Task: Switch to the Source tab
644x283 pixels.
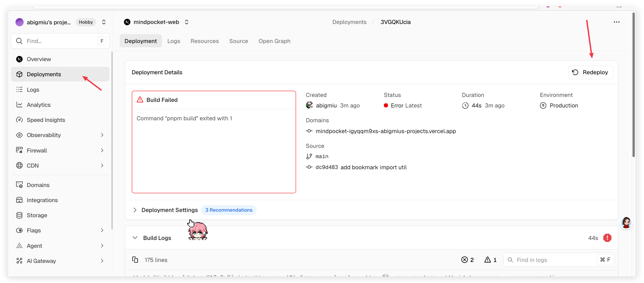Action: [239, 41]
